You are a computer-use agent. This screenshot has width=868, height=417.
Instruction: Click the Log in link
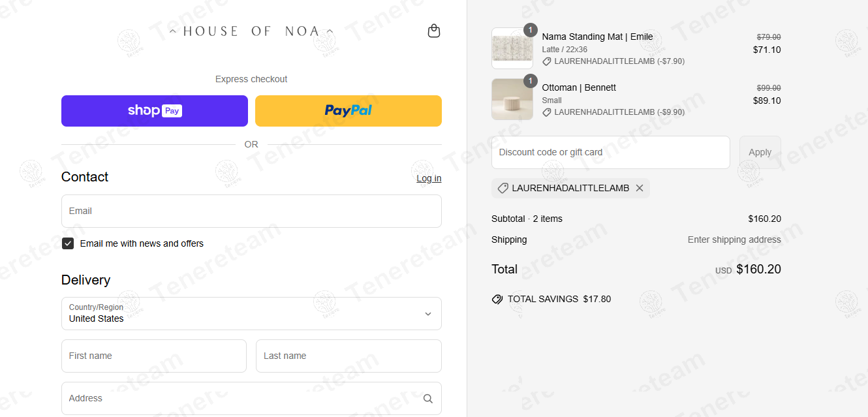pyautogui.click(x=429, y=178)
